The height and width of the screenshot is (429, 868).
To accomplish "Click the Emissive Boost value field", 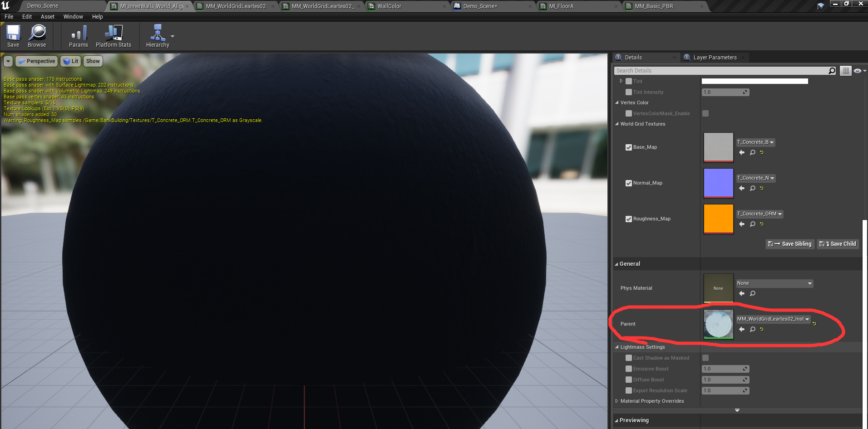I will click(725, 369).
